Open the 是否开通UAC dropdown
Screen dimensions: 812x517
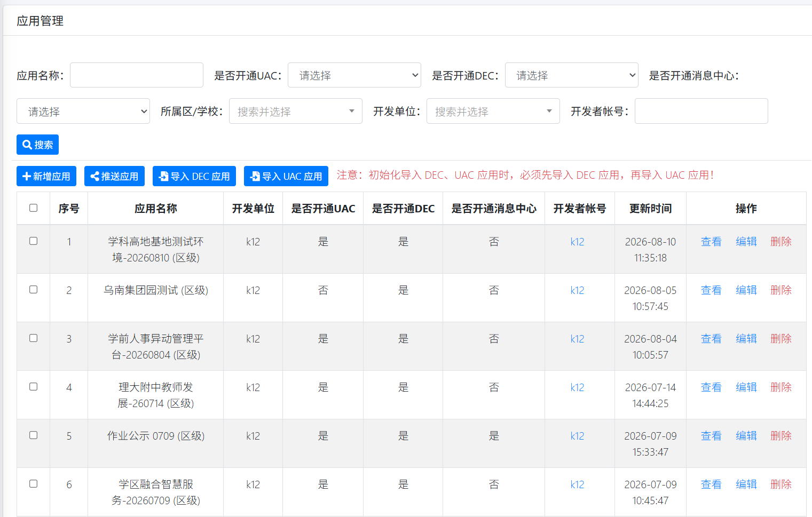point(354,75)
